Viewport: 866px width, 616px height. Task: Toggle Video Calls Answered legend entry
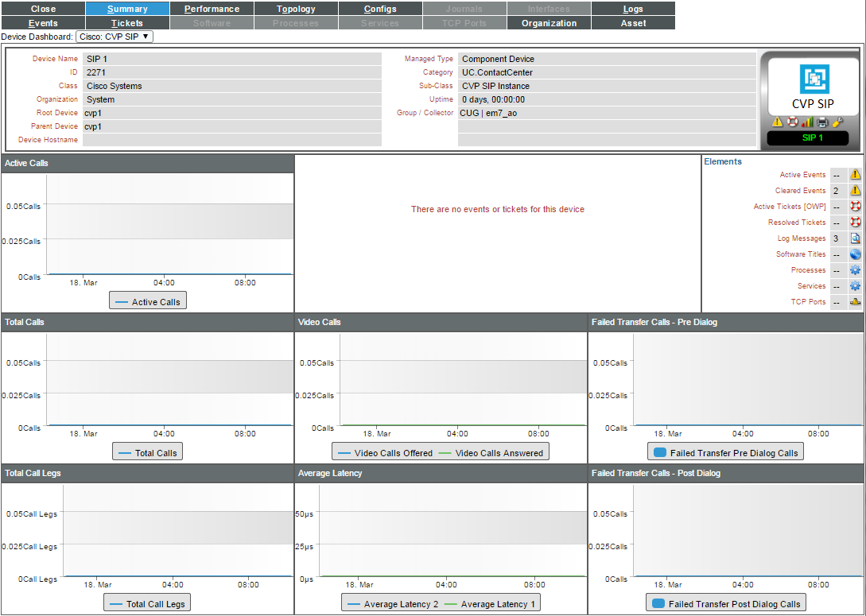[491, 452]
